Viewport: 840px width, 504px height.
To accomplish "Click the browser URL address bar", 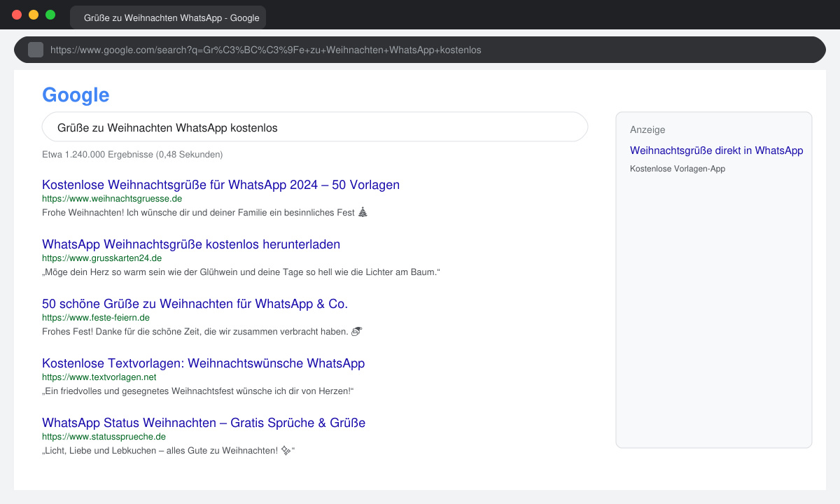I will click(x=420, y=50).
